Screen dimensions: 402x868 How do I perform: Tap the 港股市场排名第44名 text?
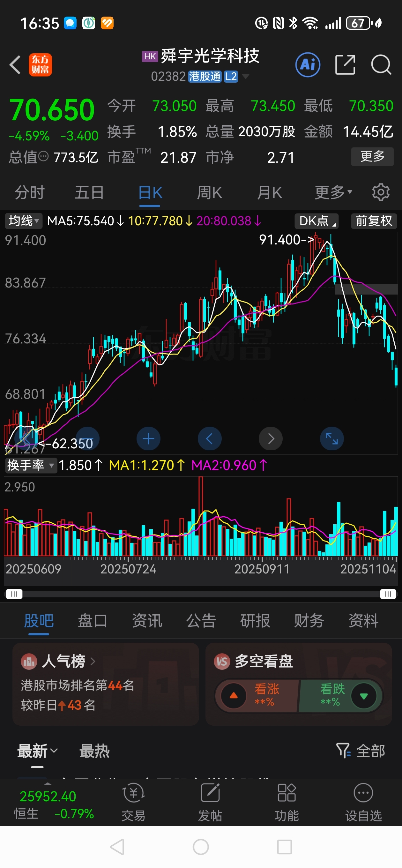pyautogui.click(x=78, y=685)
